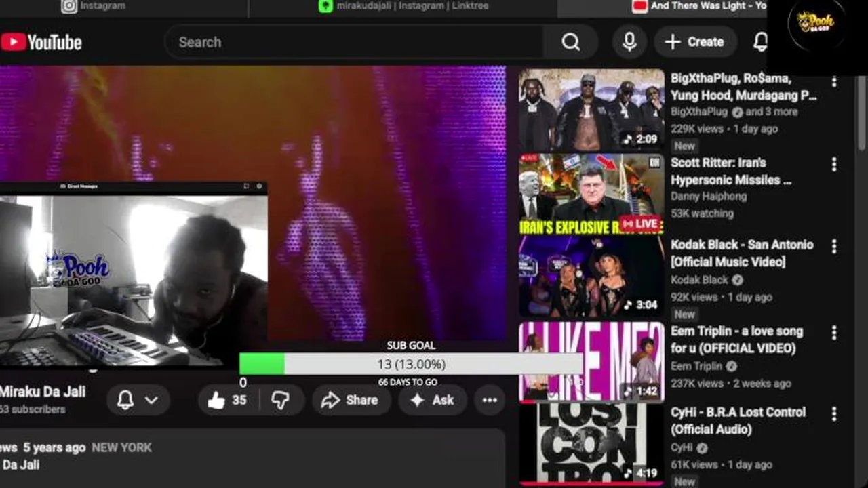Open options menu for Eem Triplin video
868x488 pixels.
click(834, 333)
